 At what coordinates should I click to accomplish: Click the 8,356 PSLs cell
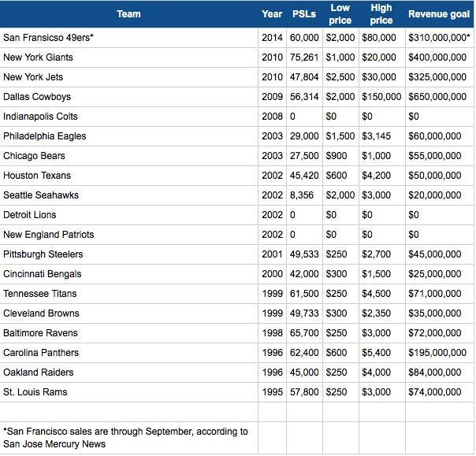pyautogui.click(x=304, y=195)
